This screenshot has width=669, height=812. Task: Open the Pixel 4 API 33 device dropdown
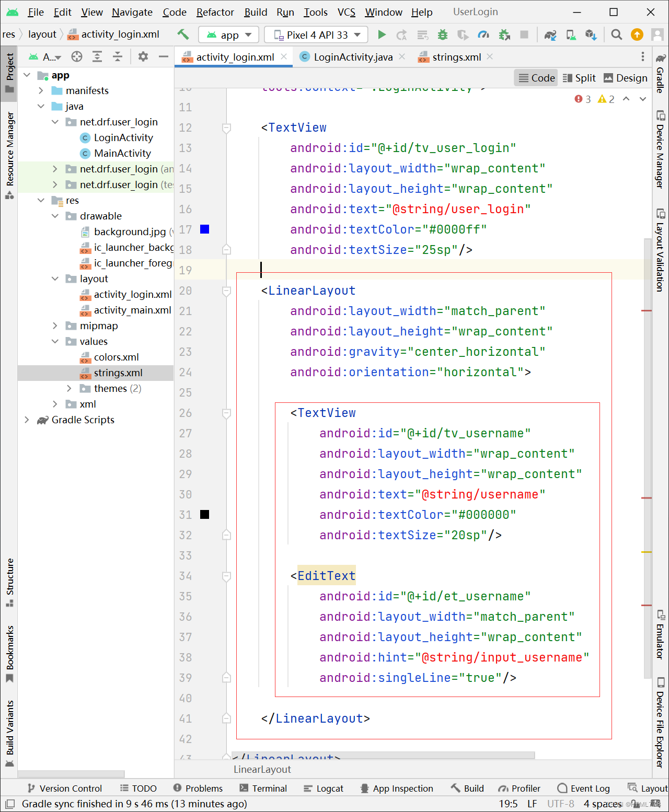click(316, 35)
